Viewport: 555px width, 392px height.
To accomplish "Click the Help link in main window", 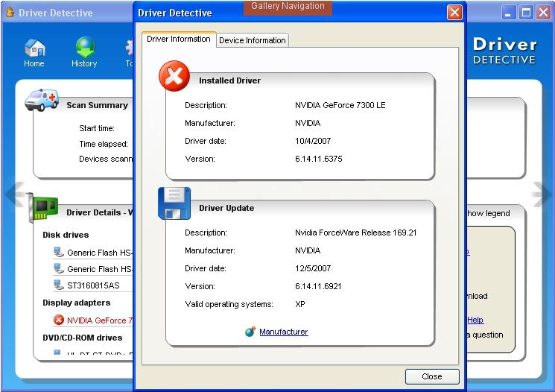I will click(475, 320).
